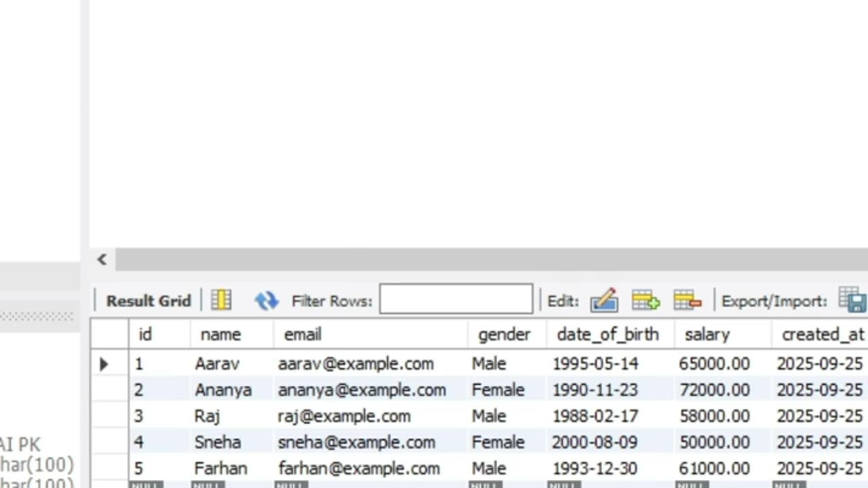
Task: Select the cell sneha@example.com
Action: (370, 443)
